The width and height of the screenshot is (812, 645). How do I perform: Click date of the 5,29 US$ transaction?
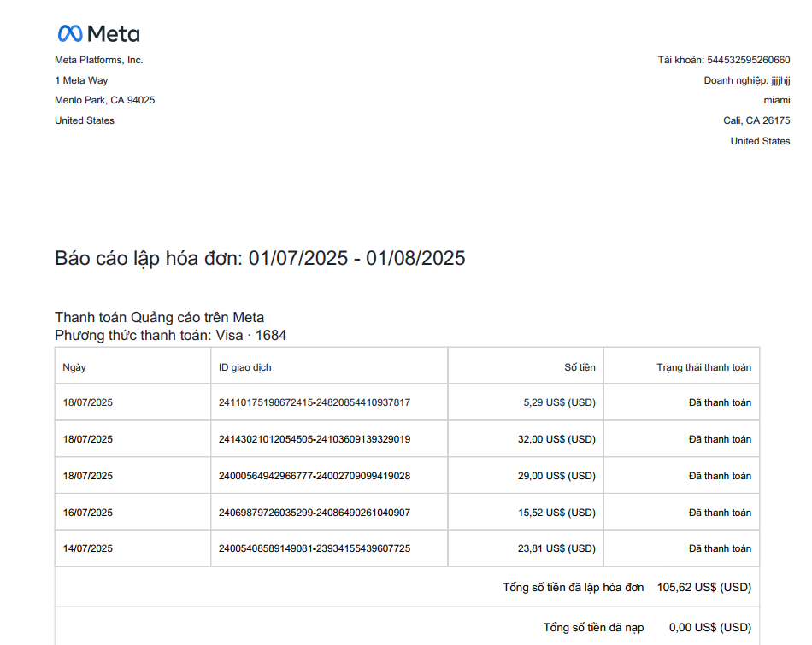(87, 402)
